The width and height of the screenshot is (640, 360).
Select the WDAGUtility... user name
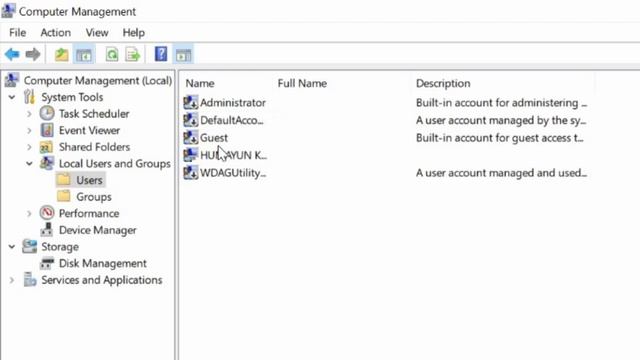point(233,173)
